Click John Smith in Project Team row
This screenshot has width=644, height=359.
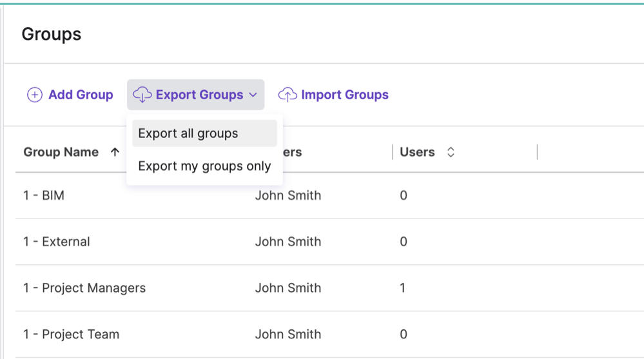coord(288,335)
